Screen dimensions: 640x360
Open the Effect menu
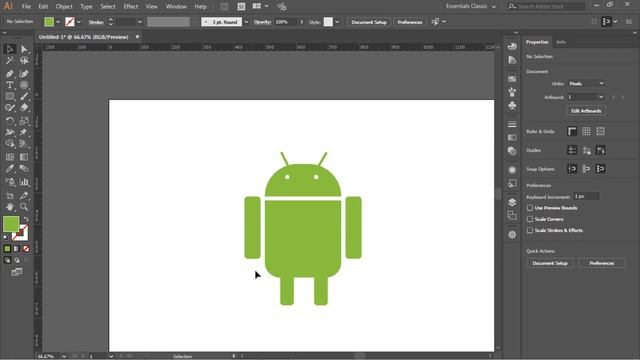tap(131, 7)
